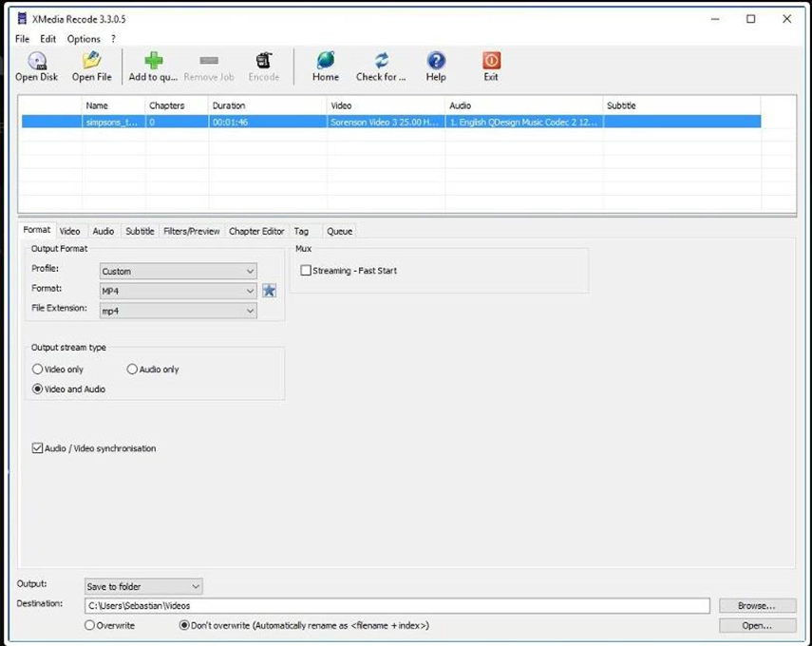The width and height of the screenshot is (812, 646).
Task: Open the Options menu
Action: [x=84, y=39]
